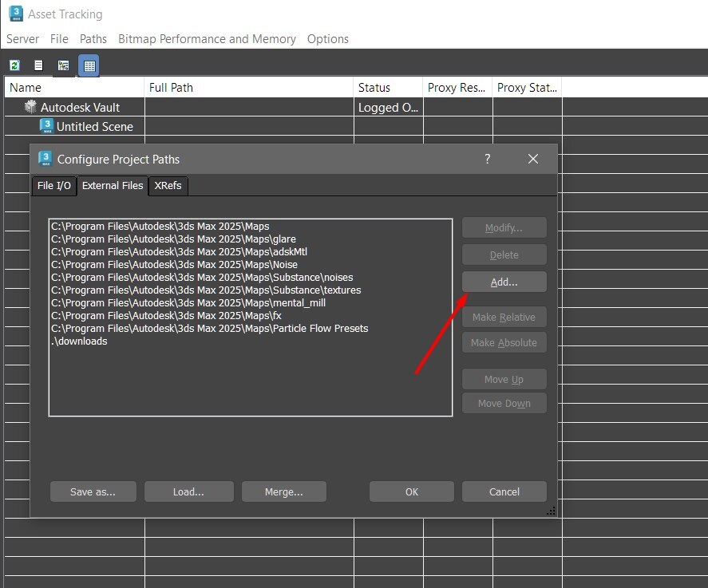Screen dimensions: 708x588
Task: Click the Make Absolute button
Action: [504, 342]
